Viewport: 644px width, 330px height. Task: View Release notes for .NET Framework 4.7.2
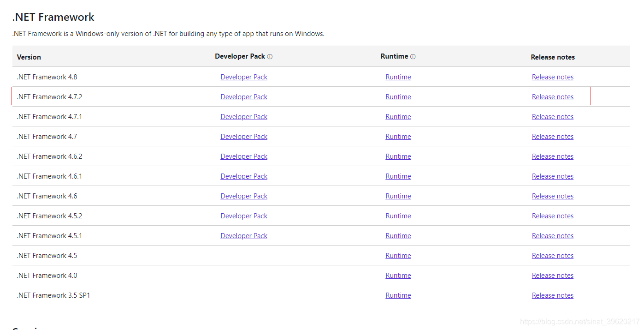pyautogui.click(x=553, y=97)
